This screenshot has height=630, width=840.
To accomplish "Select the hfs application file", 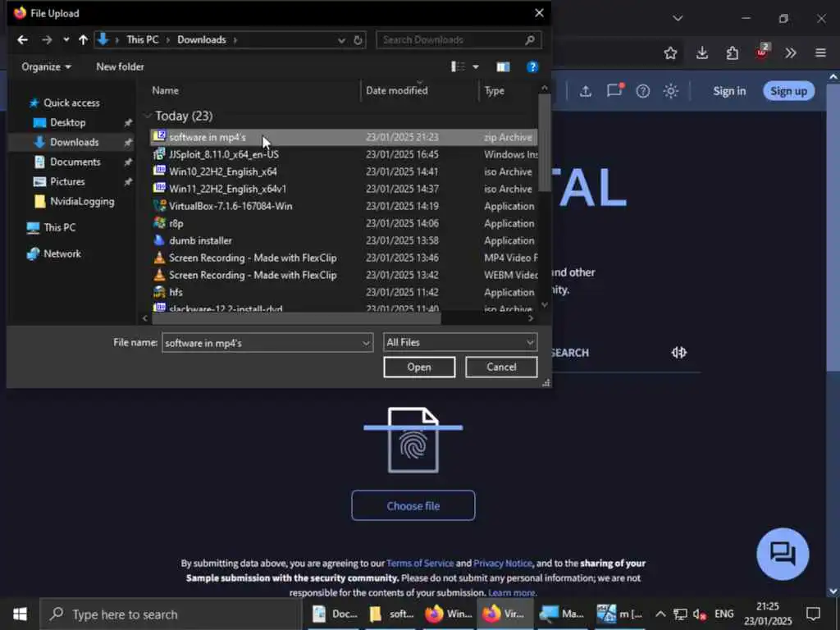I will 344,292.
